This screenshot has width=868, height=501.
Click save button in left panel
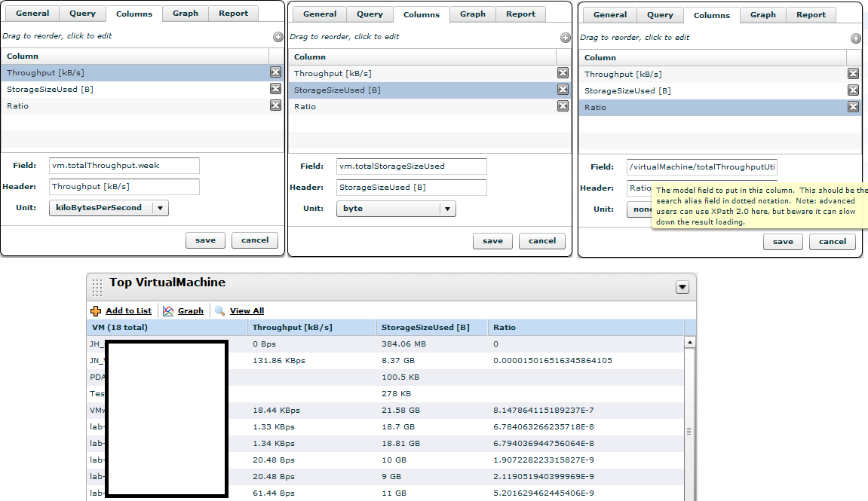pos(205,240)
